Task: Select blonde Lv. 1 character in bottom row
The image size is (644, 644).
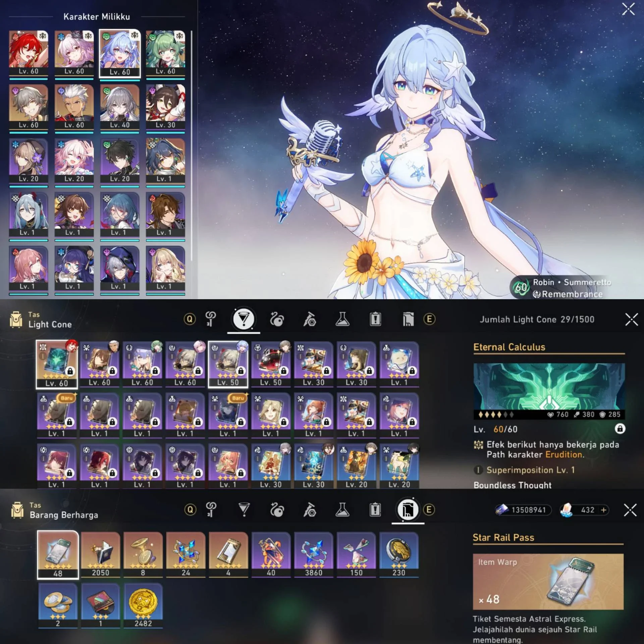Action: point(165,268)
